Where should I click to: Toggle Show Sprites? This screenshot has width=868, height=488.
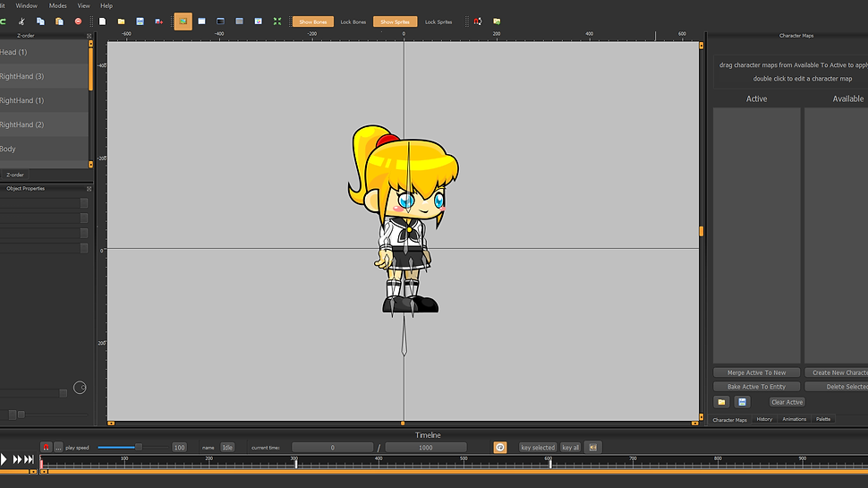(395, 21)
